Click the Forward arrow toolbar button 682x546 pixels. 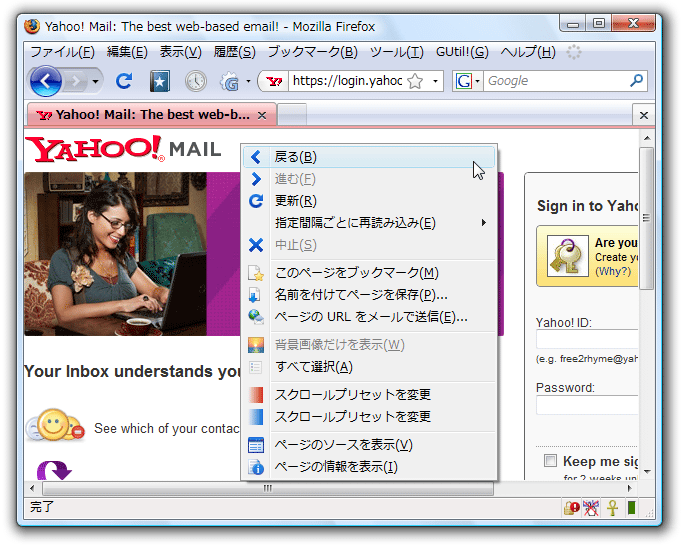point(76,81)
